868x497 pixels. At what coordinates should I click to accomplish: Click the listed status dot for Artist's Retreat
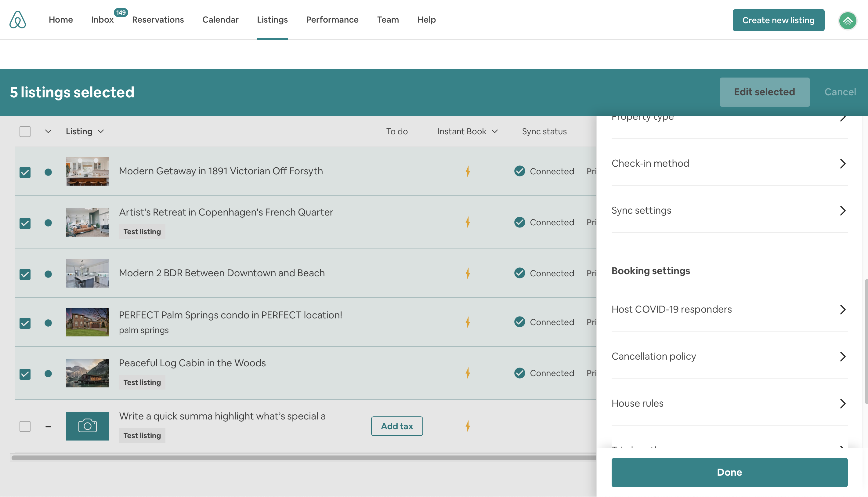(x=48, y=223)
